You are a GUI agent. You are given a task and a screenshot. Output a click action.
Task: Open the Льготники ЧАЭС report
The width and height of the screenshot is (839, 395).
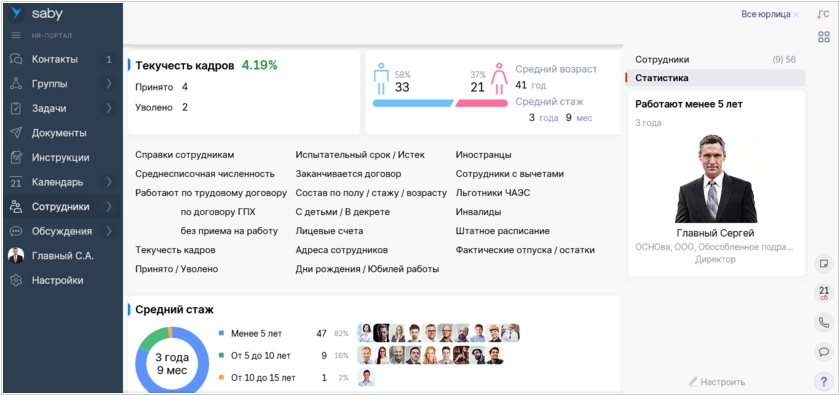(x=493, y=193)
